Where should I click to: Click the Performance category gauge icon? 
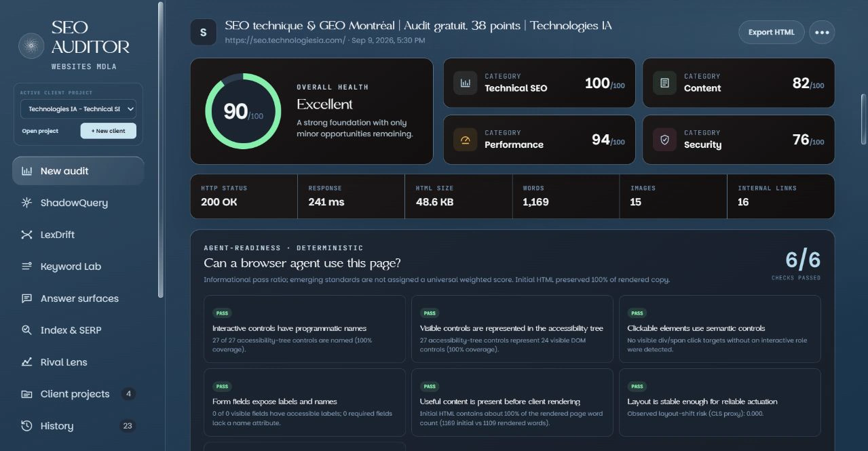tap(466, 140)
